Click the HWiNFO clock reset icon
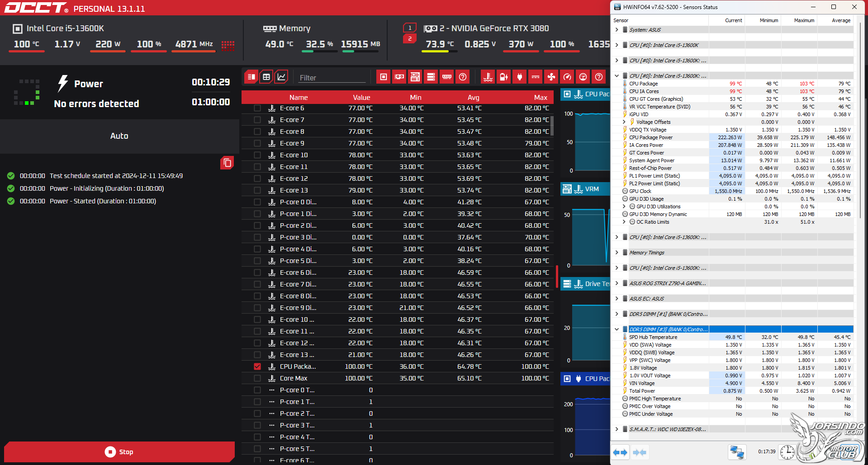 pos(787,452)
